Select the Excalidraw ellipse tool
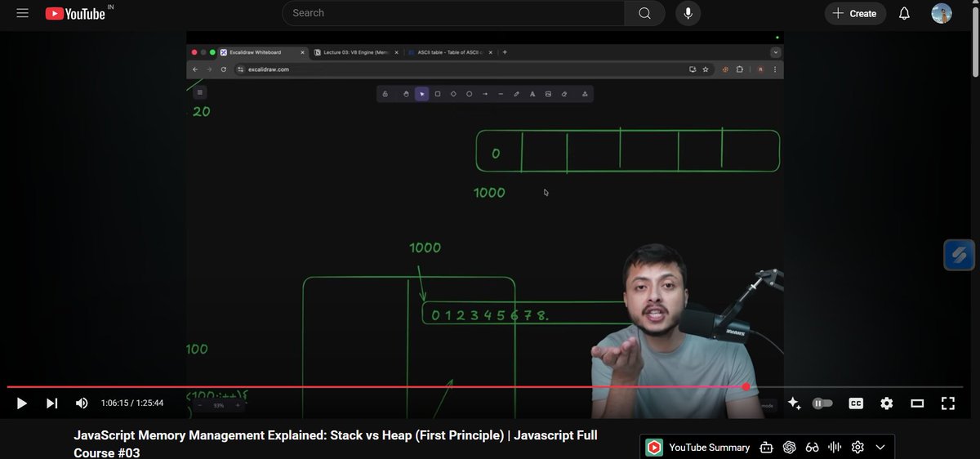Image resolution: width=980 pixels, height=459 pixels. click(x=470, y=94)
